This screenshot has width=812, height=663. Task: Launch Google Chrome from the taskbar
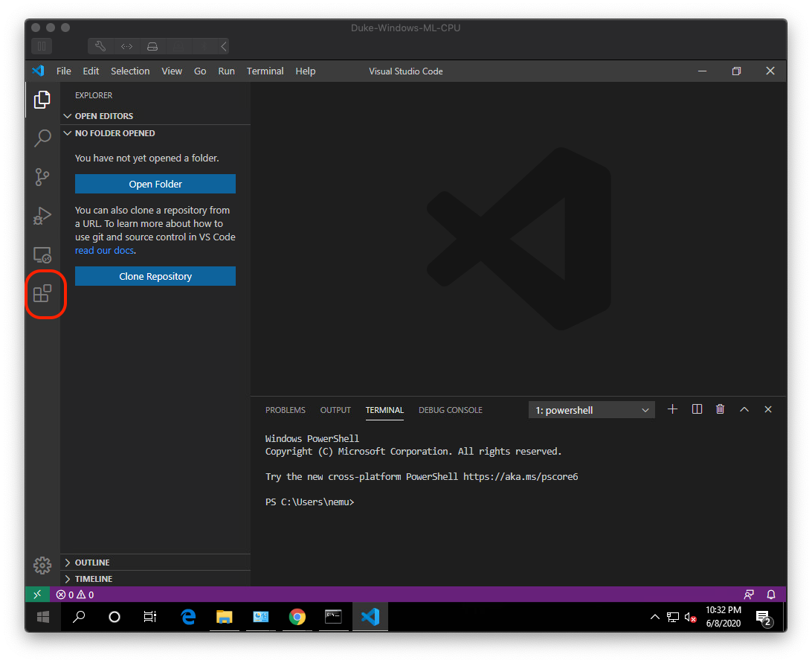click(x=297, y=617)
